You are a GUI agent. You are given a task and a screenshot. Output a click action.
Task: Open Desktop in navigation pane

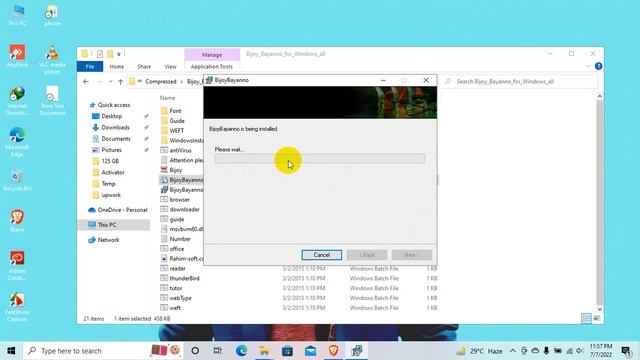pyautogui.click(x=111, y=116)
